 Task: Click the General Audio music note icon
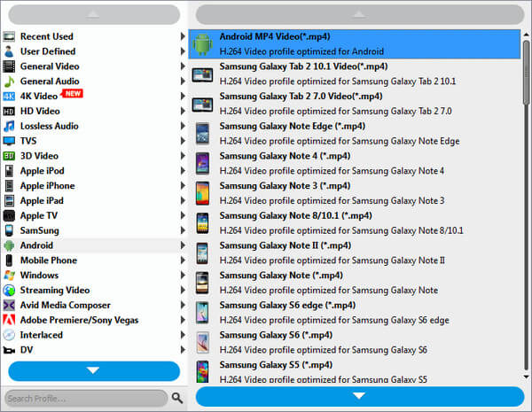click(x=9, y=82)
